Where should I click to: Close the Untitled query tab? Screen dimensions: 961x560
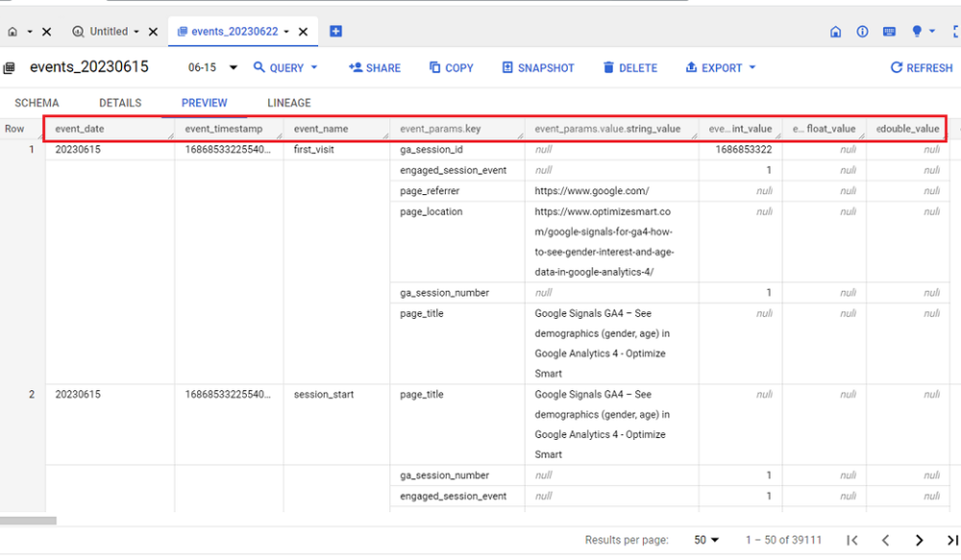coord(153,32)
